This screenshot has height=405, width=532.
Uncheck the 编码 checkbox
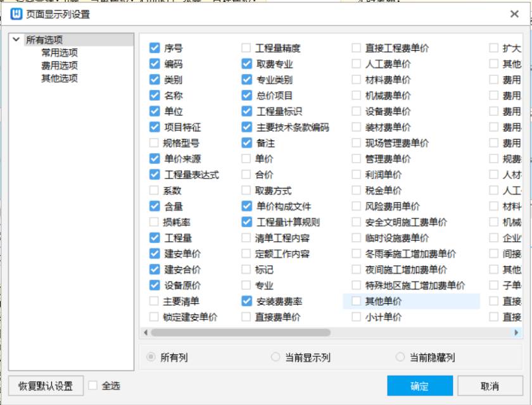[x=155, y=64]
